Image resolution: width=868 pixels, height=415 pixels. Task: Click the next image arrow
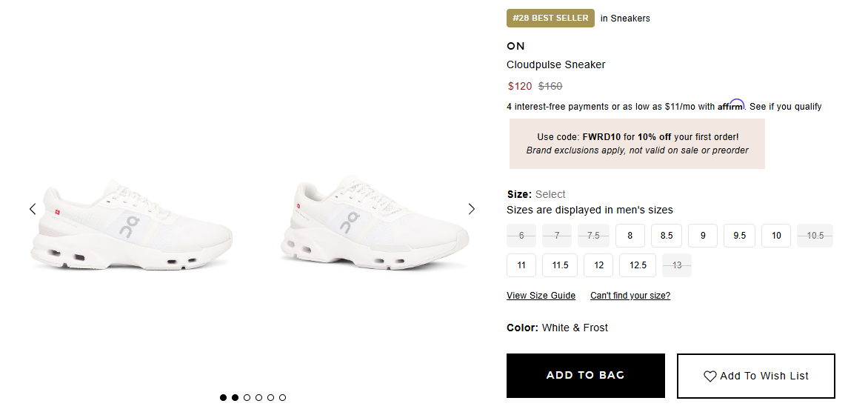(x=472, y=209)
